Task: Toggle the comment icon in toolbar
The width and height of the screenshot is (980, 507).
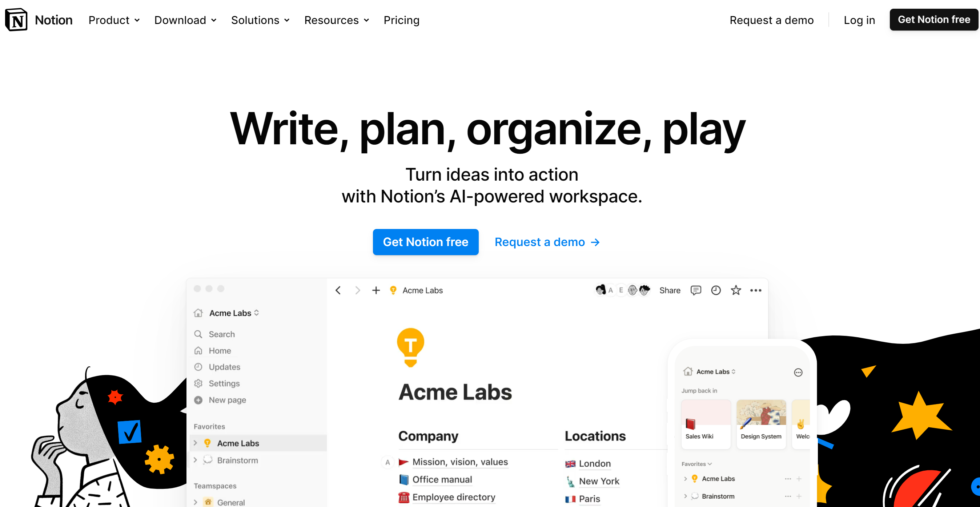Action: (x=696, y=290)
